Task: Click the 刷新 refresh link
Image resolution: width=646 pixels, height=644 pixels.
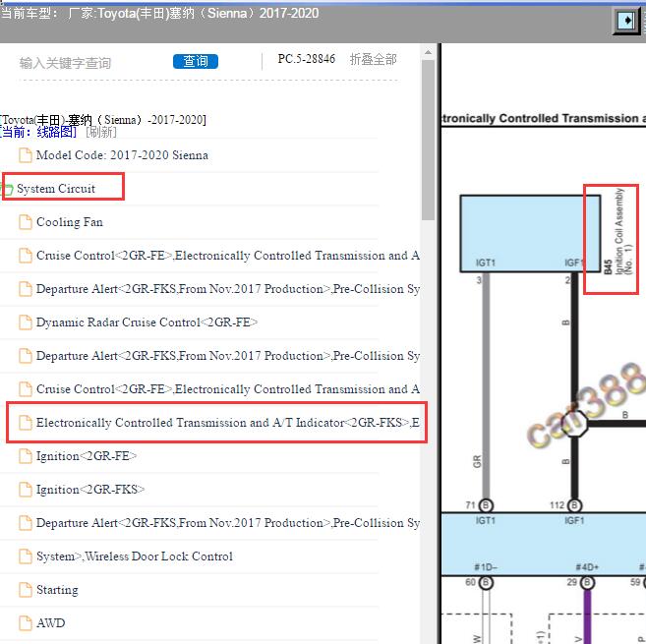Action: click(101, 133)
